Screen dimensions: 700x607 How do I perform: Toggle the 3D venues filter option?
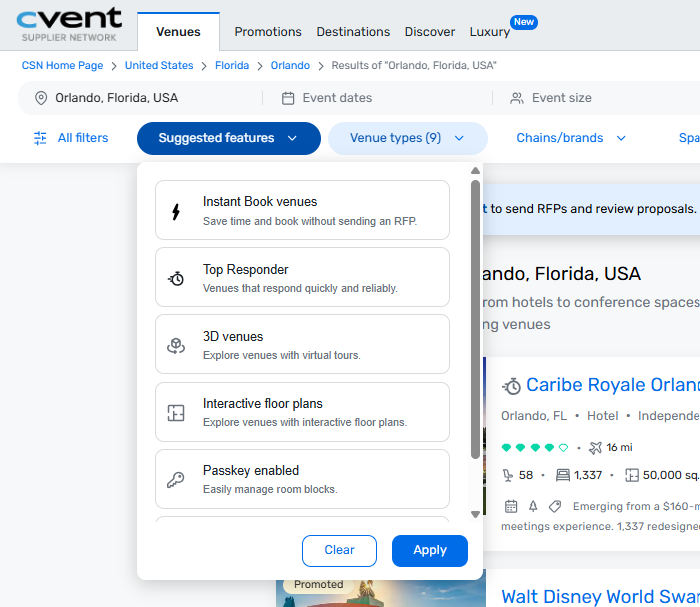click(x=302, y=344)
